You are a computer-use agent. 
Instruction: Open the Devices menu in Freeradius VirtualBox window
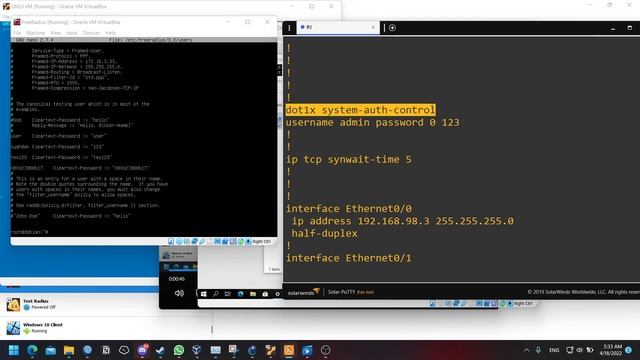tap(91, 33)
